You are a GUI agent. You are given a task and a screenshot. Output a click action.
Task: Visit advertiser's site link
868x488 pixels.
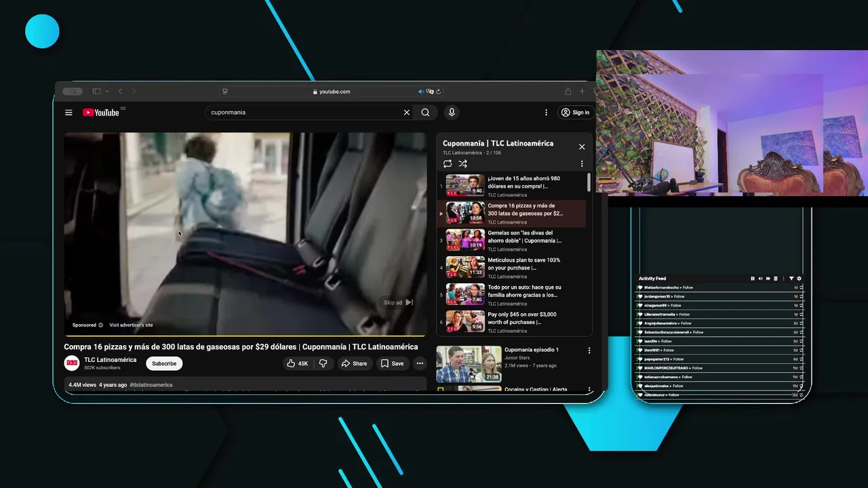coord(131,325)
